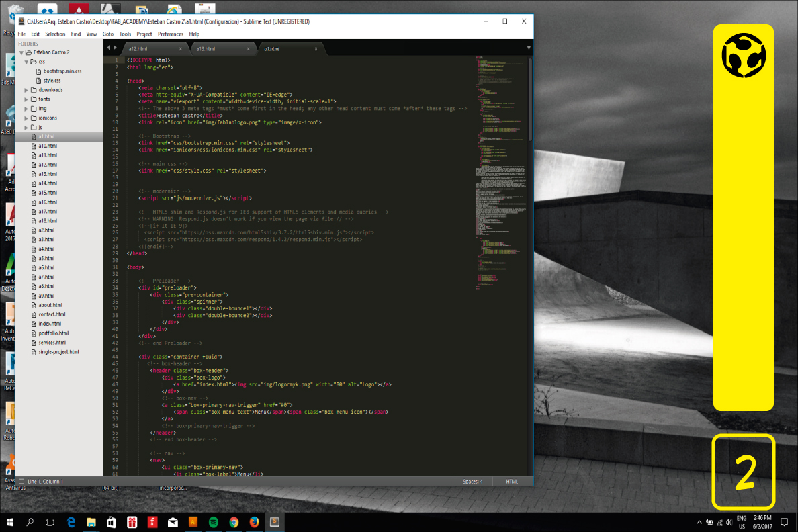This screenshot has height=532, width=798.
Task: Show hidden system tray icons
Action: (x=699, y=523)
